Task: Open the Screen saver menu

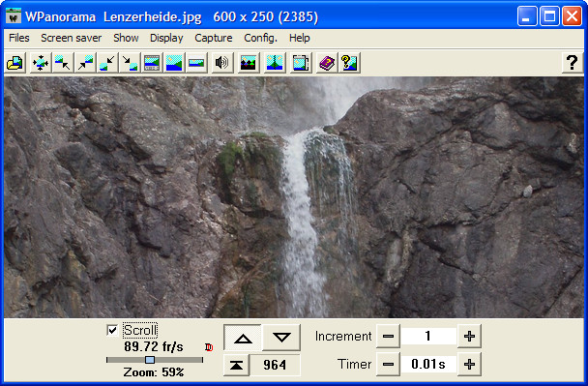Action: (72, 38)
